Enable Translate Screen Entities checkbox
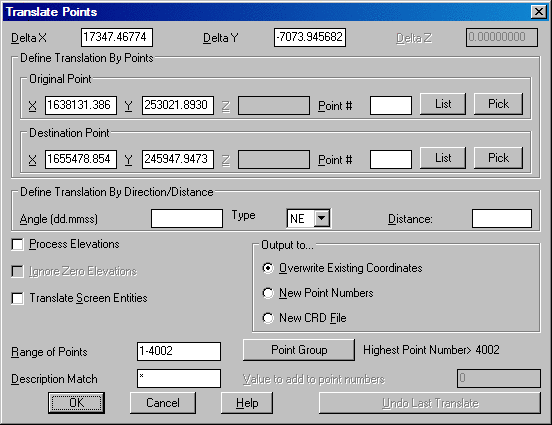The height and width of the screenshot is (425, 552). (x=18, y=298)
